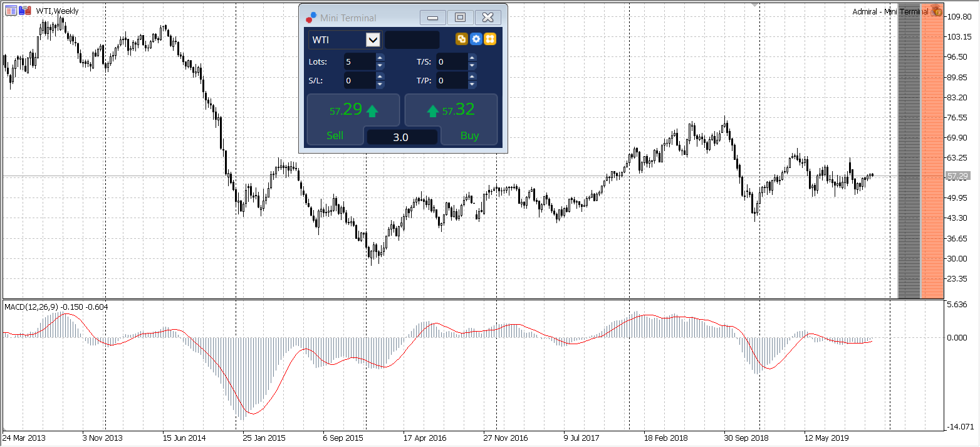Viewport: 980px width, 447px height.
Task: Click the 3.0 spread display
Action: tap(402, 137)
